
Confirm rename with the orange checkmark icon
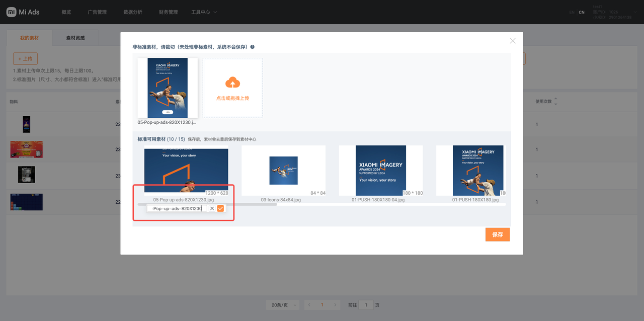220,208
